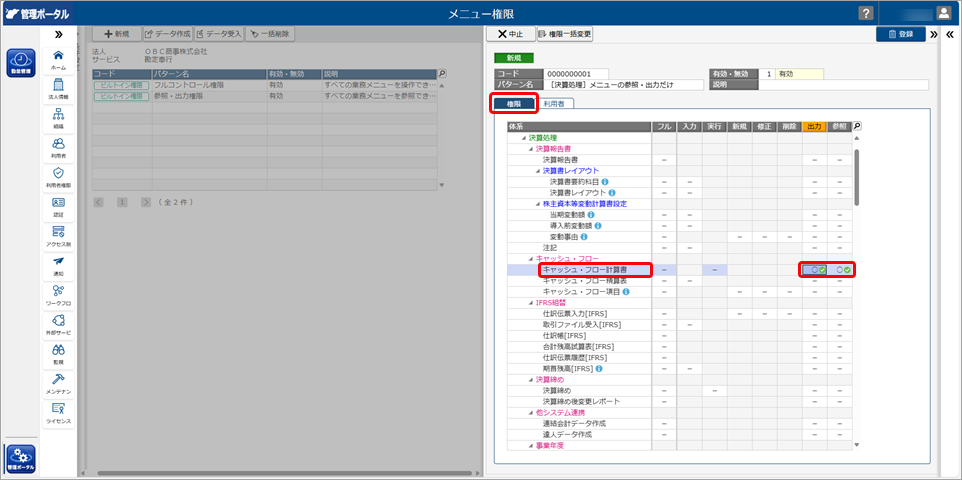Click the データ作成 button

(168, 34)
